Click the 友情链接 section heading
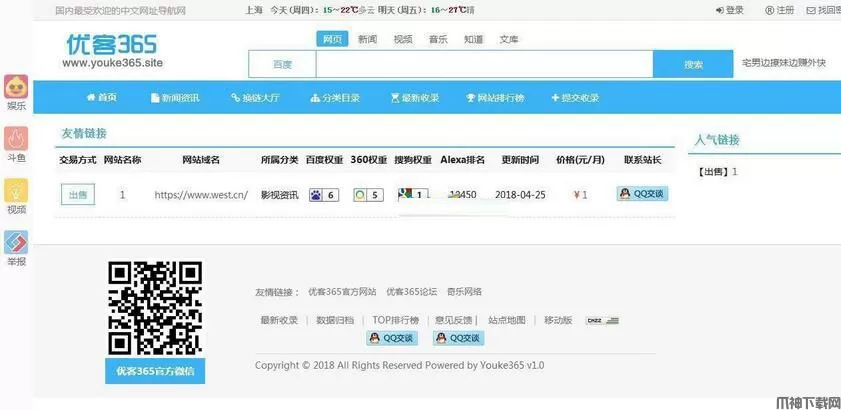Screen dimensions: 841x410 pos(84,134)
